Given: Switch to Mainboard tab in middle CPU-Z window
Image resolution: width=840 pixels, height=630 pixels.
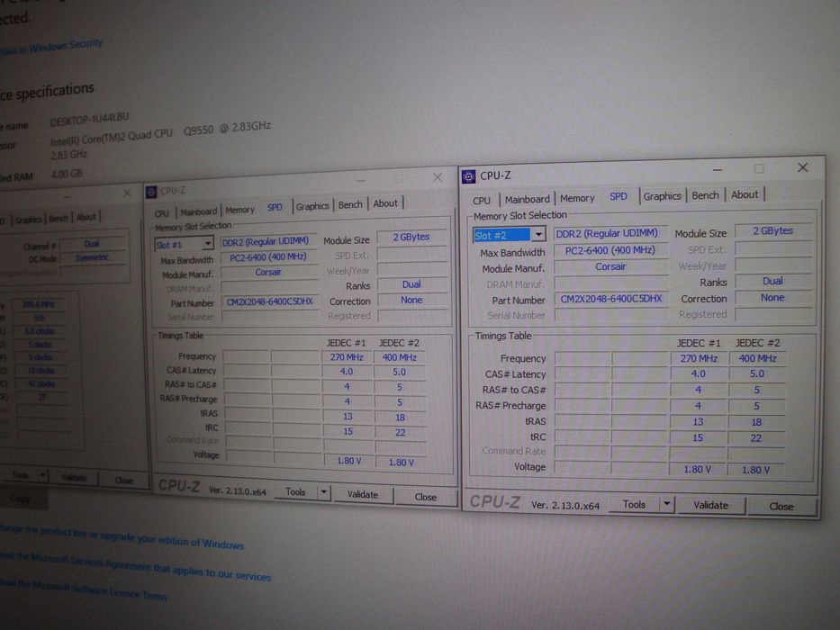Looking at the screenshot, I should tap(199, 211).
